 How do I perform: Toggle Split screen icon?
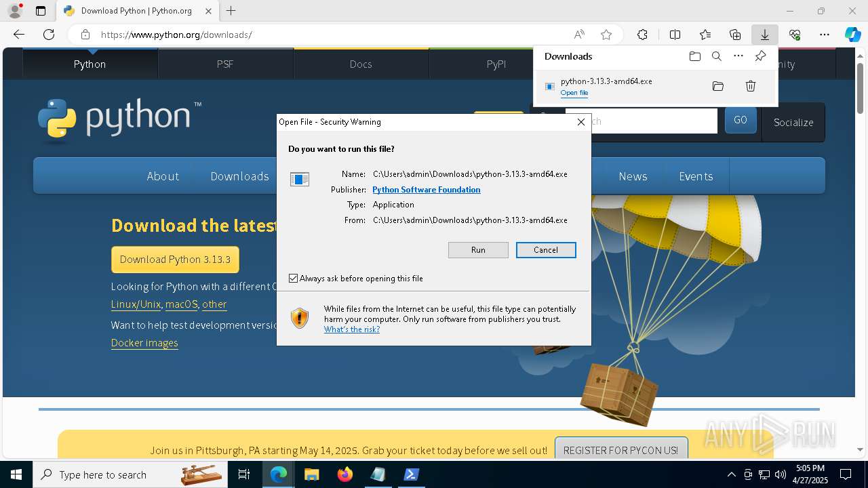(x=675, y=35)
